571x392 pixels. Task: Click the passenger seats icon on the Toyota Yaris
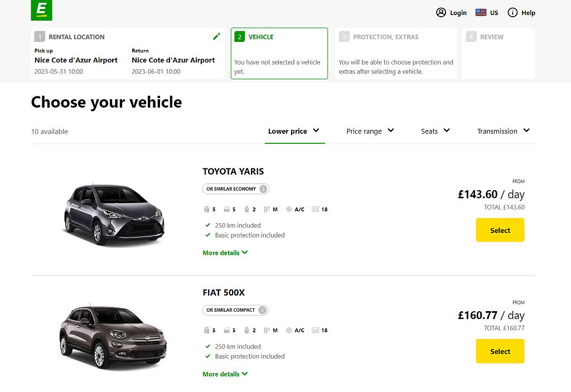(206, 209)
